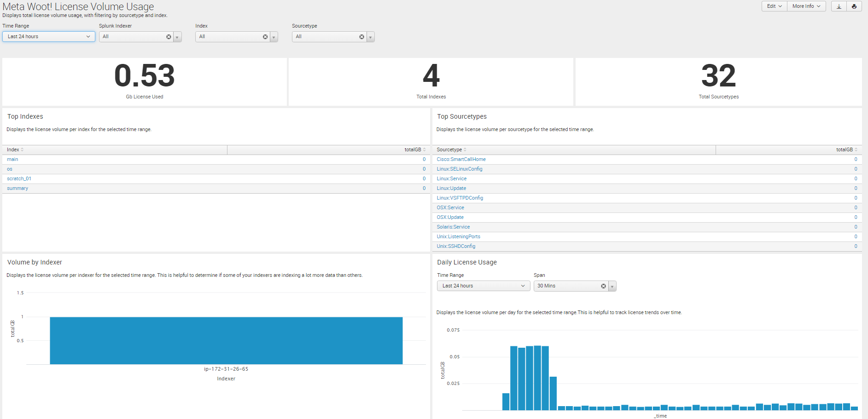Click the ip-172-31-26-65 indexer bar
This screenshot has width=868, height=419.
[x=226, y=340]
